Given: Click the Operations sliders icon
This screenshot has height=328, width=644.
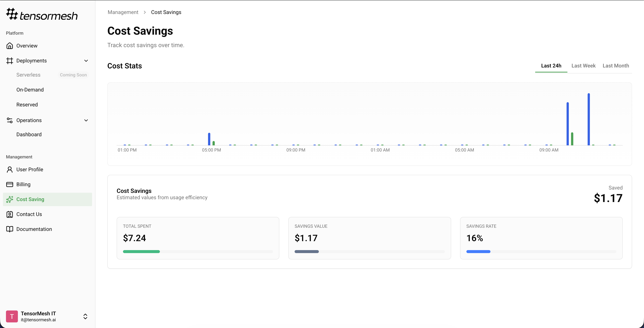Looking at the screenshot, I should click(x=10, y=121).
